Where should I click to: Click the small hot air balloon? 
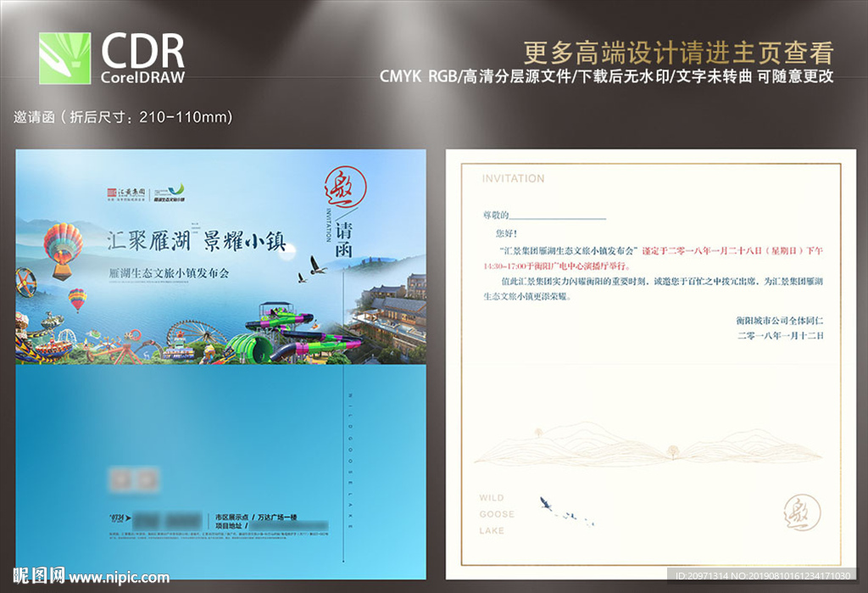pyautogui.click(x=77, y=299)
